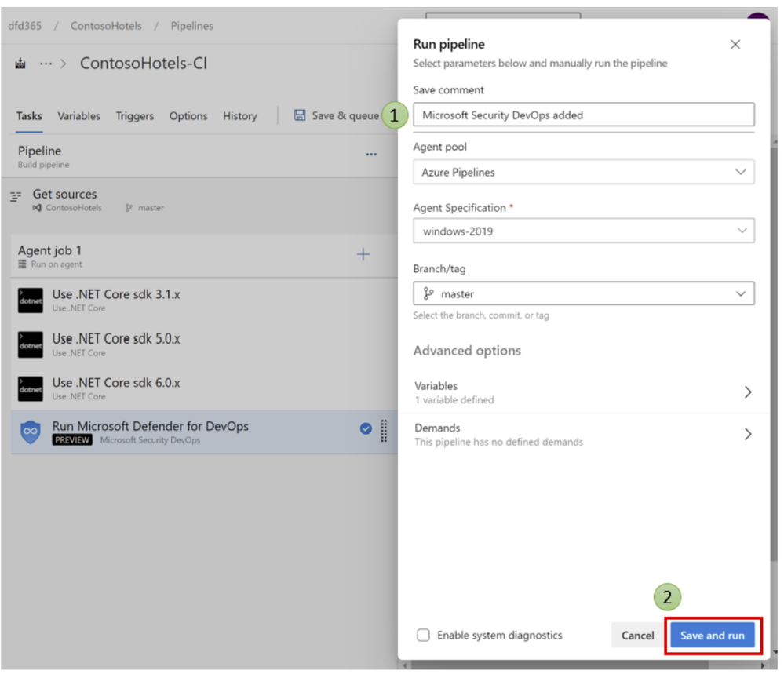Click the pipeline crown icon near the title
Image resolution: width=784 pixels, height=674 pixels.
[20, 64]
